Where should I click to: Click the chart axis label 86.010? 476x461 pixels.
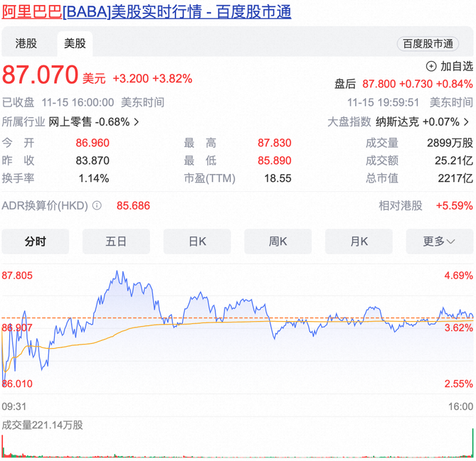17,384
